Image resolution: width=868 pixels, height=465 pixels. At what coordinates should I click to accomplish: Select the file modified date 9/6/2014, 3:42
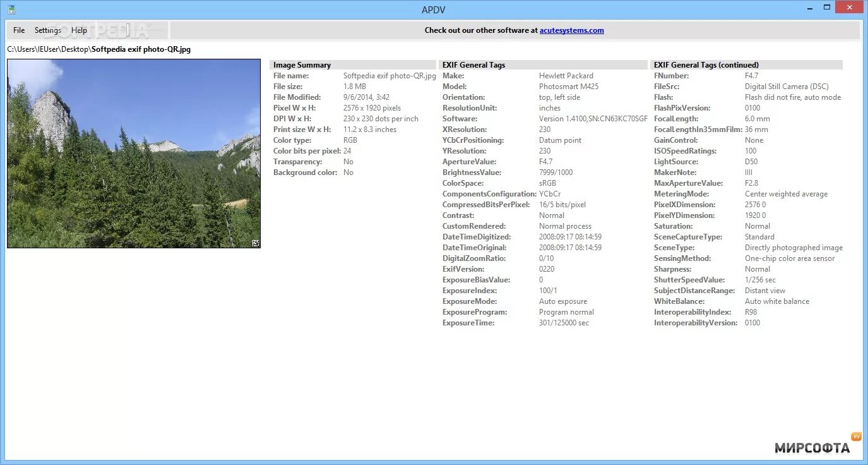pos(366,97)
